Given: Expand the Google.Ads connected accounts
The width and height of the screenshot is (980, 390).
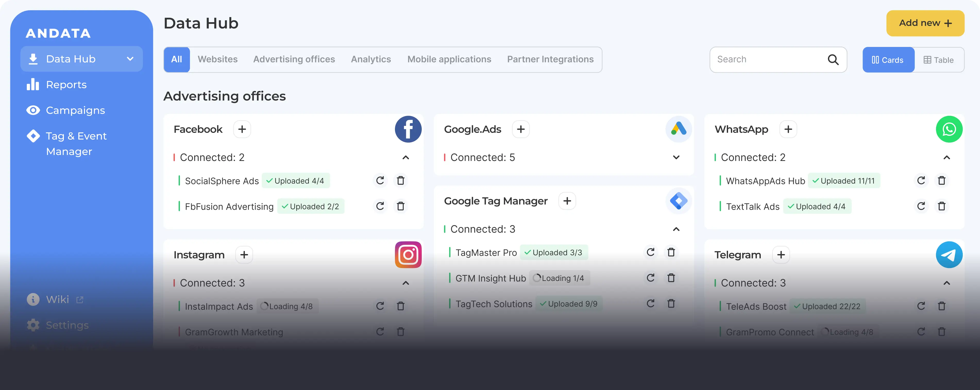Looking at the screenshot, I should coord(676,157).
